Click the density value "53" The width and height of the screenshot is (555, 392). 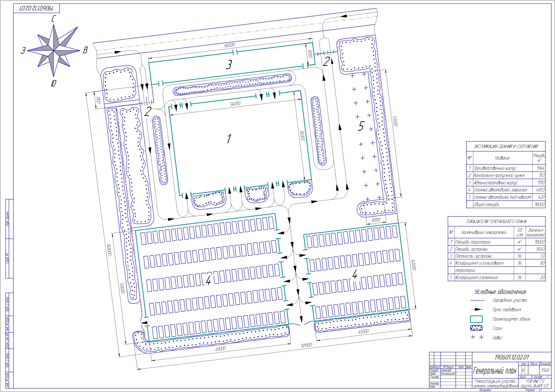click(x=542, y=256)
